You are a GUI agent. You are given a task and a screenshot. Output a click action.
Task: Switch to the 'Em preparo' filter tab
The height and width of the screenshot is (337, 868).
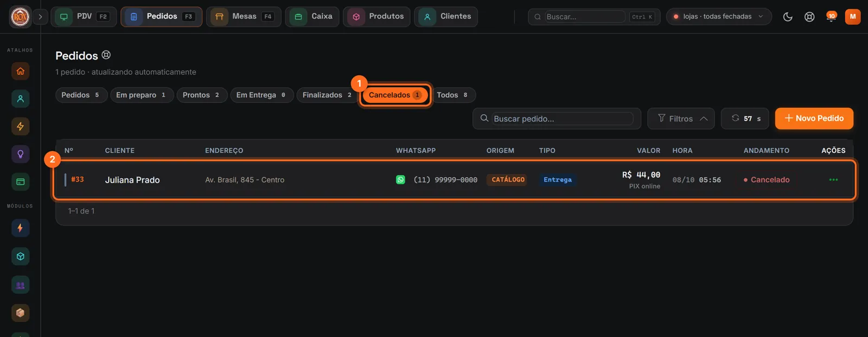tap(142, 95)
